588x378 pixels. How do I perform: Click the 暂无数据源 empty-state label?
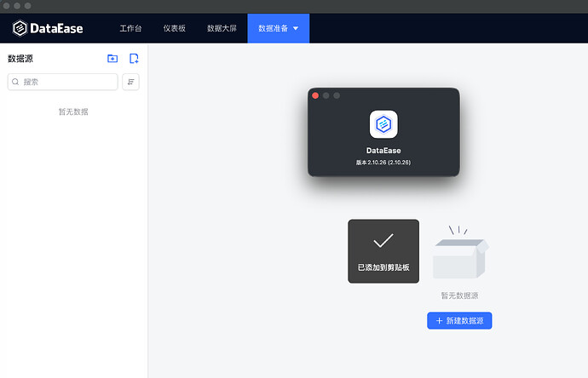click(459, 295)
